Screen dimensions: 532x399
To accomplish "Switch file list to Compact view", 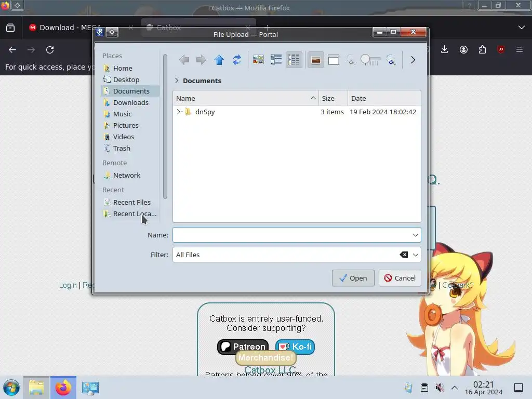I will click(276, 60).
